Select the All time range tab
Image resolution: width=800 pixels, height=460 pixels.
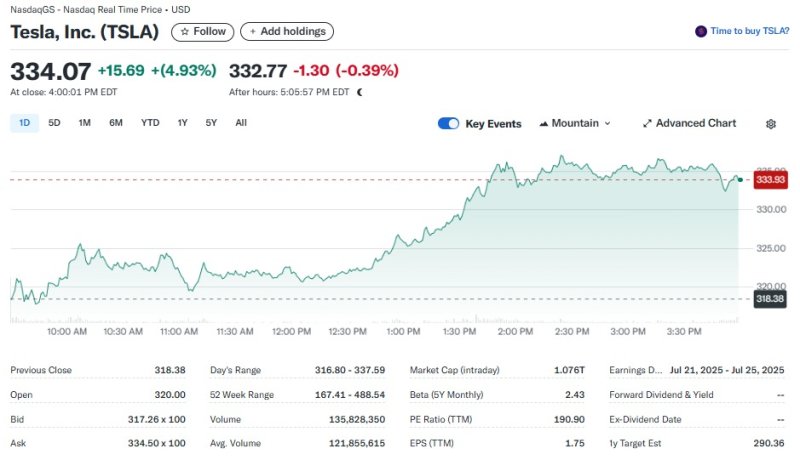pyautogui.click(x=241, y=123)
